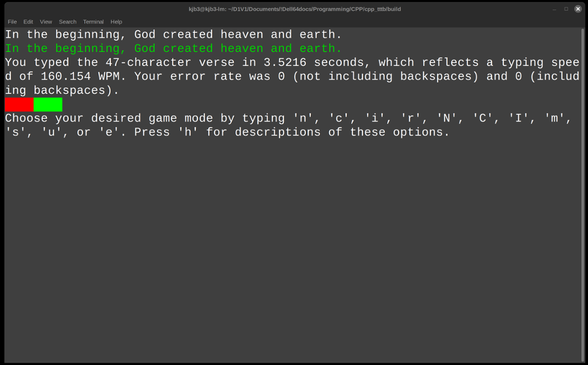Click the red error indicator block

[x=18, y=104]
